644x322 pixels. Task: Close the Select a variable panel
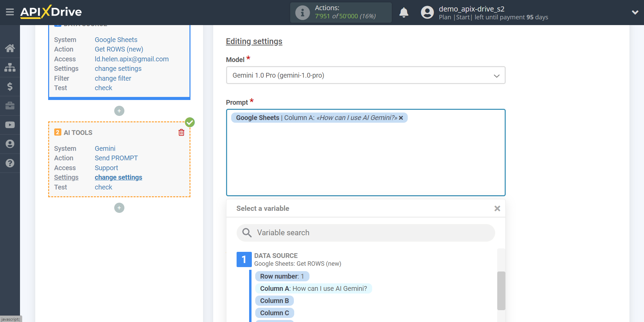tap(497, 208)
